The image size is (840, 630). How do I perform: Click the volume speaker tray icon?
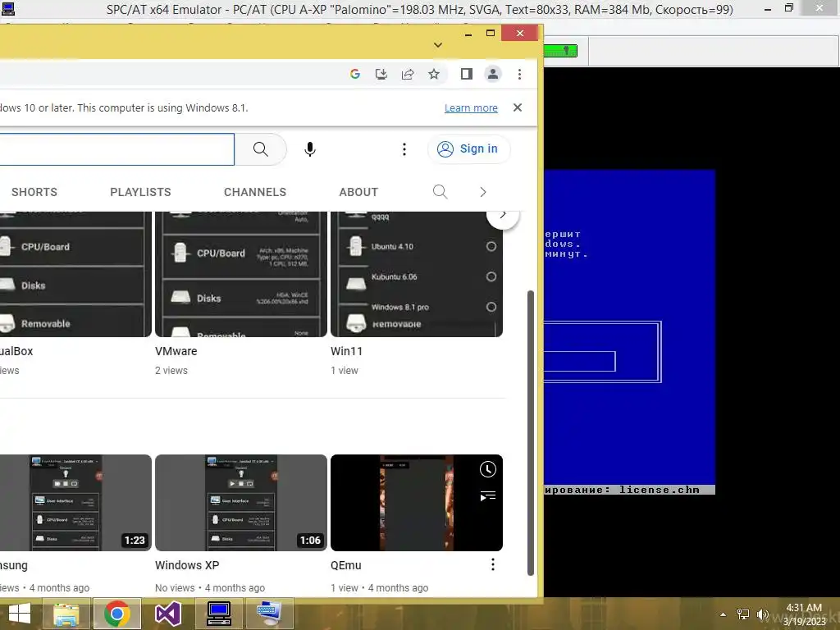762,614
